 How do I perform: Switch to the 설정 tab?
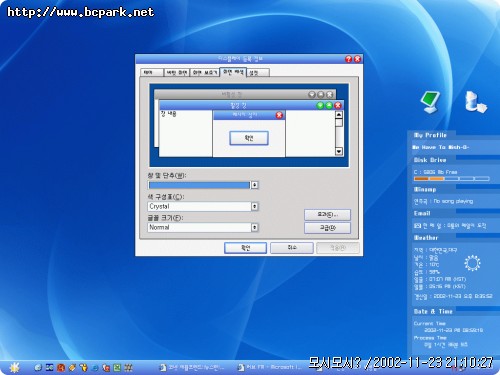click(x=258, y=72)
